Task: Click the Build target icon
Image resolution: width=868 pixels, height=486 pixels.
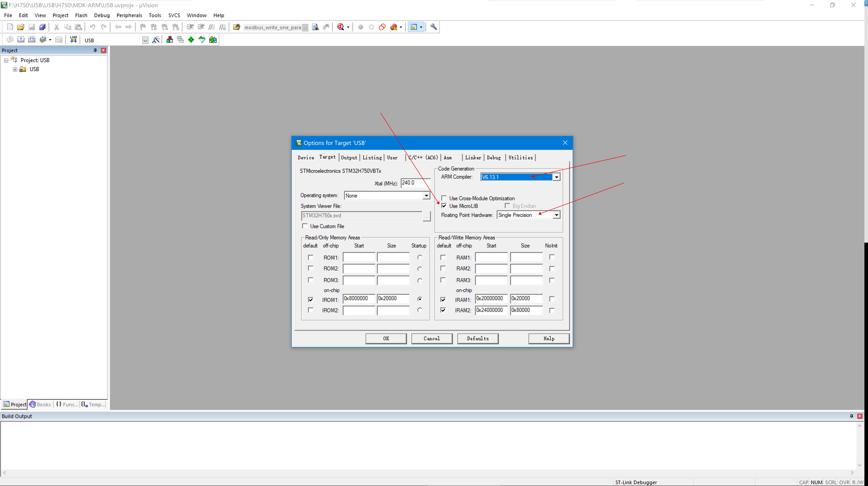Action: pos(21,40)
